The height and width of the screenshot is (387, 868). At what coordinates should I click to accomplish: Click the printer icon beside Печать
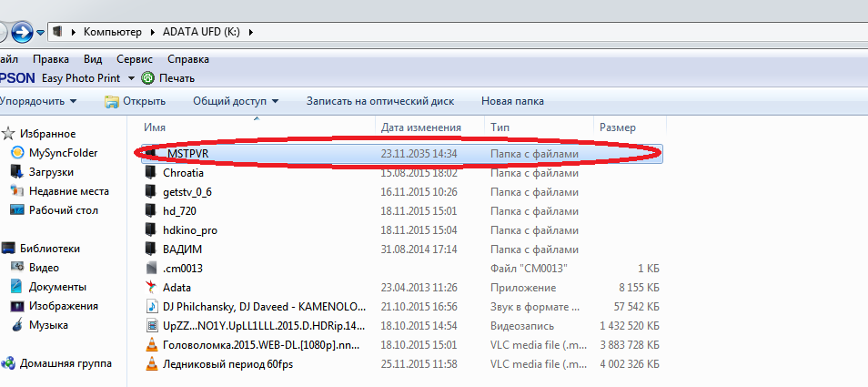(147, 78)
